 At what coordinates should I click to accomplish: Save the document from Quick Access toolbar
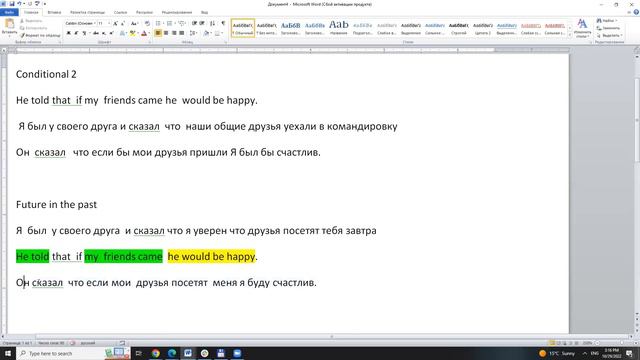[12, 4]
